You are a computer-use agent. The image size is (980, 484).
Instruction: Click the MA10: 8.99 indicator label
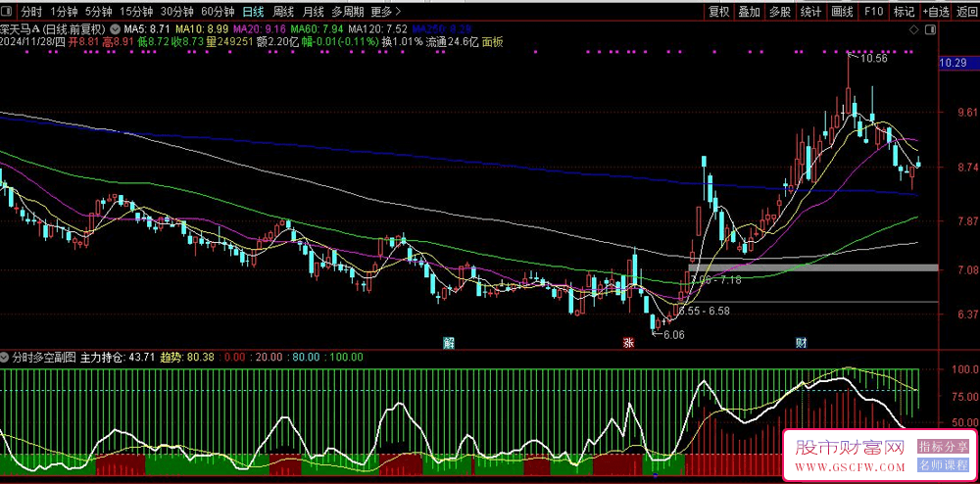[201, 28]
